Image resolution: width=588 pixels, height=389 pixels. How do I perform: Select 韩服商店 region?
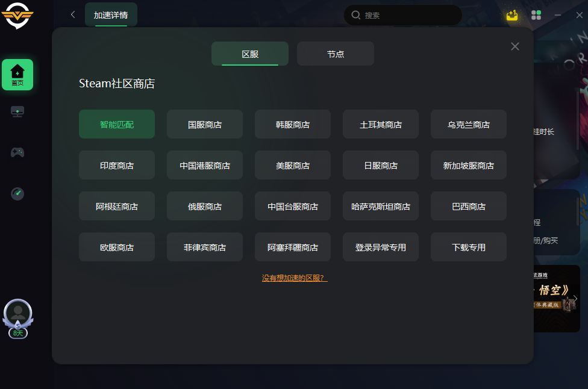tap(293, 124)
